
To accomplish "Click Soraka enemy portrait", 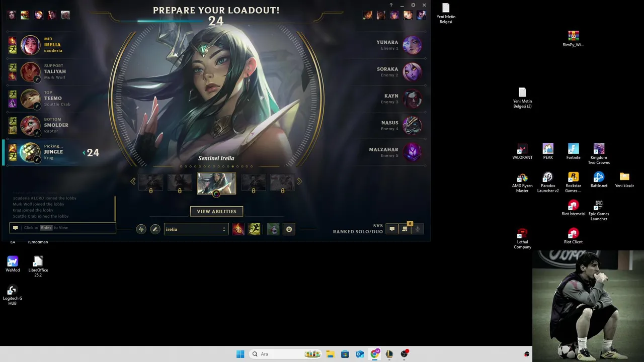I will coord(413,72).
